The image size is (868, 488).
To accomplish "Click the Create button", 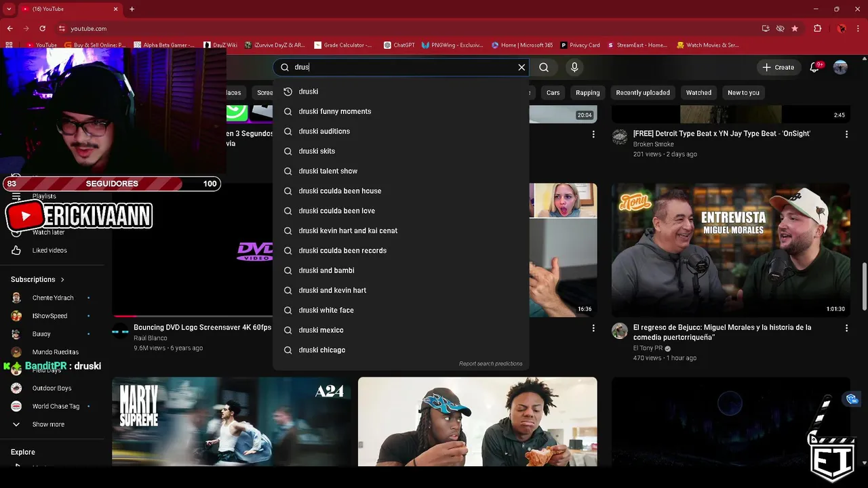I will [x=778, y=67].
